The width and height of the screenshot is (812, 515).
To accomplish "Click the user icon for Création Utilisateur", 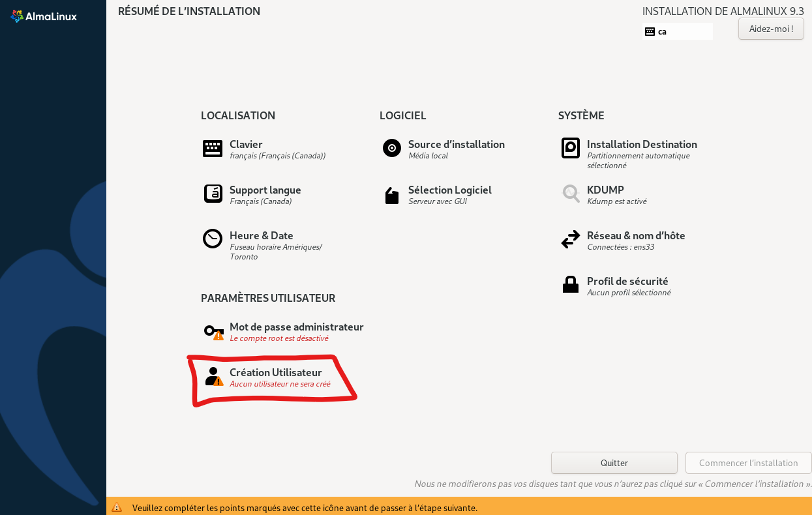I will pyautogui.click(x=213, y=376).
